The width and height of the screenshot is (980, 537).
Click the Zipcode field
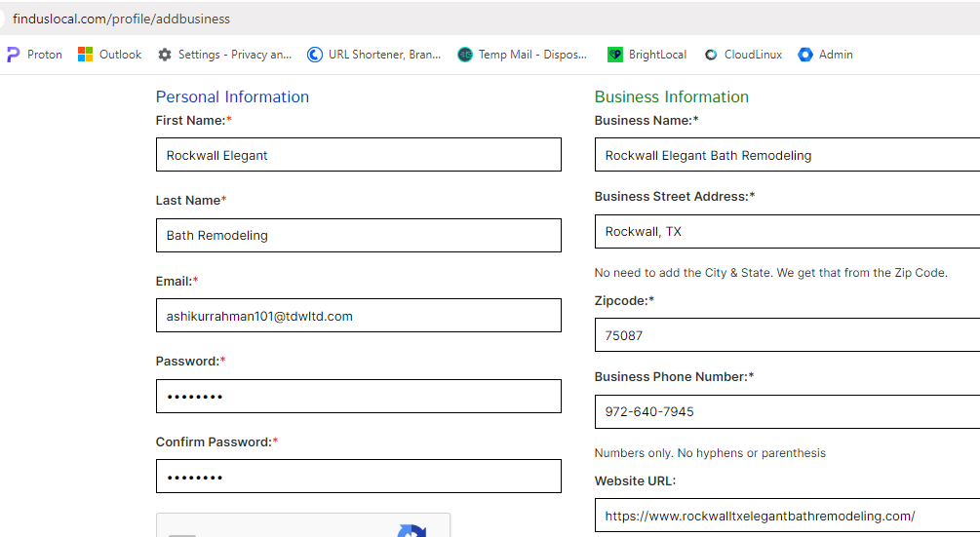point(788,335)
